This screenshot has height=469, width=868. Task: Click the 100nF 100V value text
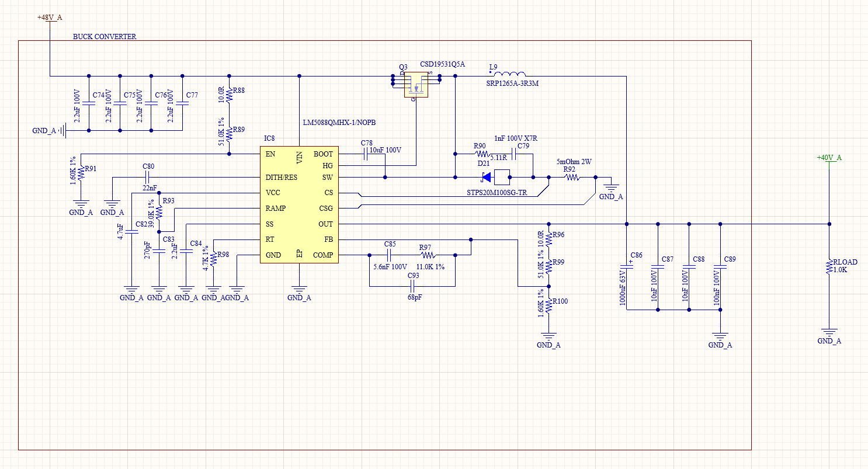click(x=717, y=287)
